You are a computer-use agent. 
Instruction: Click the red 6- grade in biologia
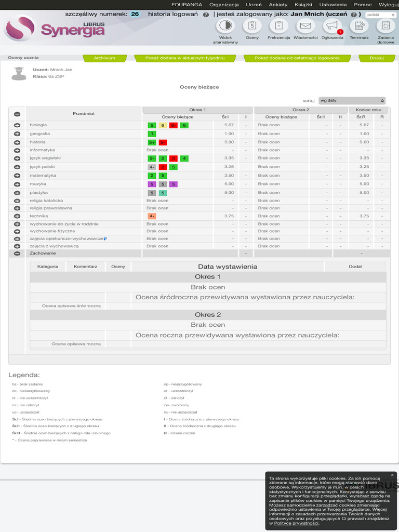click(x=173, y=125)
